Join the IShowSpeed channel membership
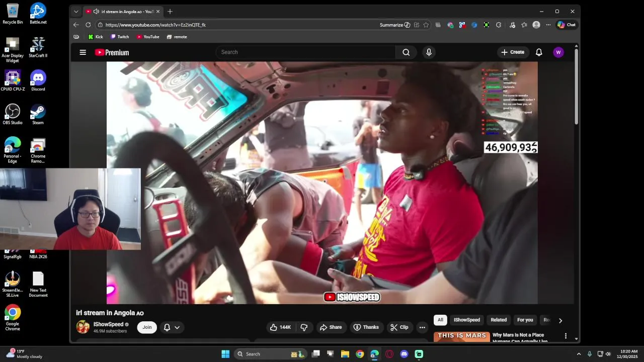The image size is (644, 362). tap(147, 327)
